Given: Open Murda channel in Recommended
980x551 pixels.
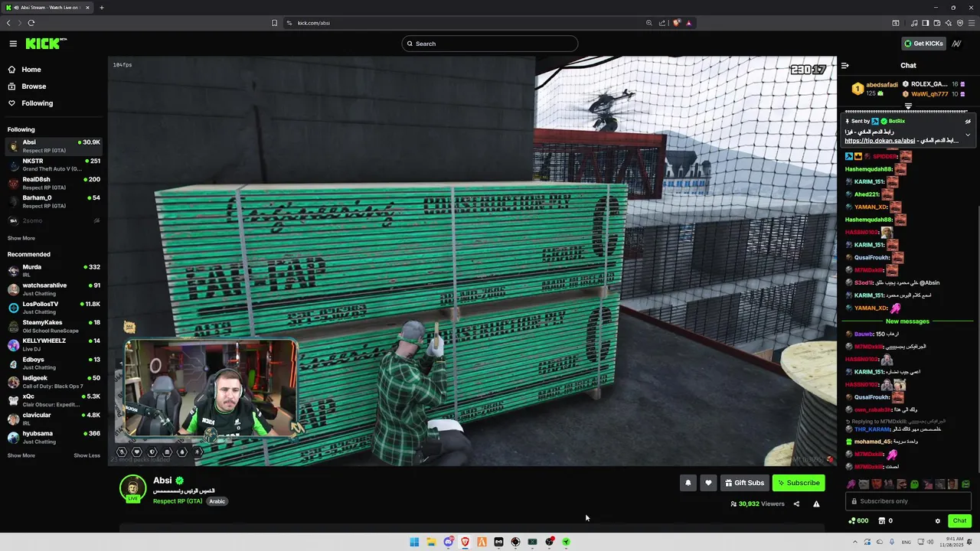Looking at the screenshot, I should click(54, 270).
